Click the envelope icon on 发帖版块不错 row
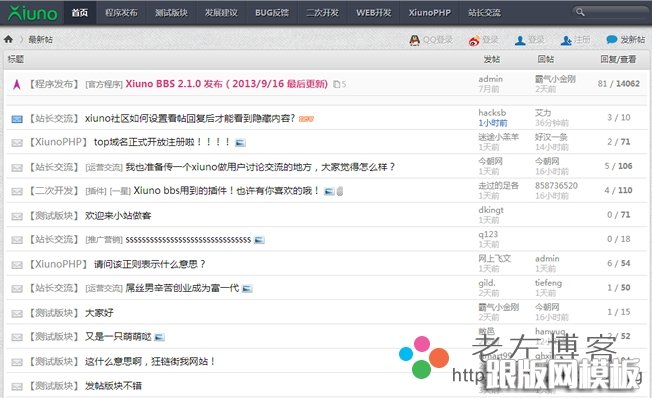The height and width of the screenshot is (398, 652). coord(17,387)
